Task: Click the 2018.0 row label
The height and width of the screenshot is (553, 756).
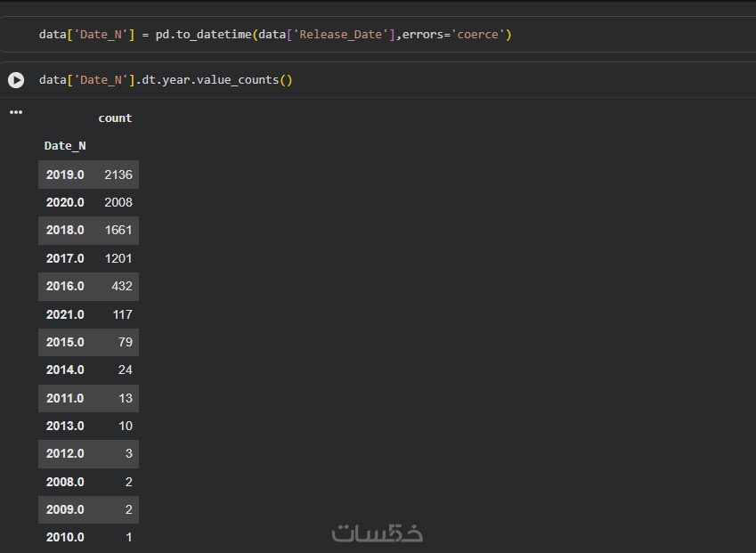Action: [65, 230]
